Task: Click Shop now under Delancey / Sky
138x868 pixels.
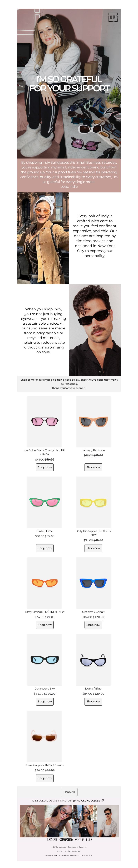Action: click(45, 701)
